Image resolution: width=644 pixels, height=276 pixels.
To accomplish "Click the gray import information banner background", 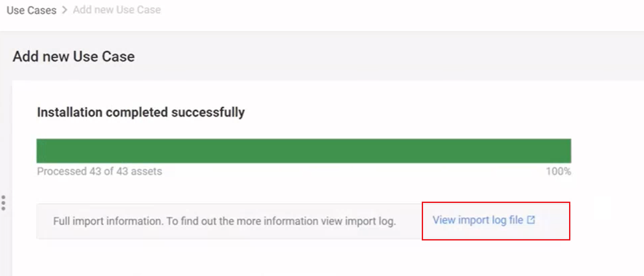I will click(x=229, y=221).
